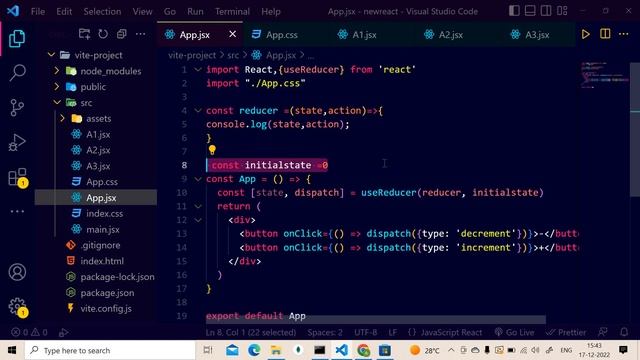
Task: Split the editor to the right
Action: point(605,34)
